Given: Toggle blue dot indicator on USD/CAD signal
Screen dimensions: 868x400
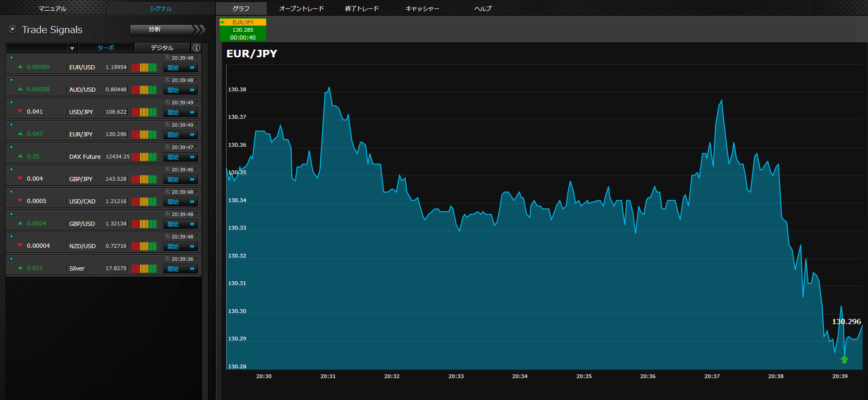Looking at the screenshot, I should (11, 192).
